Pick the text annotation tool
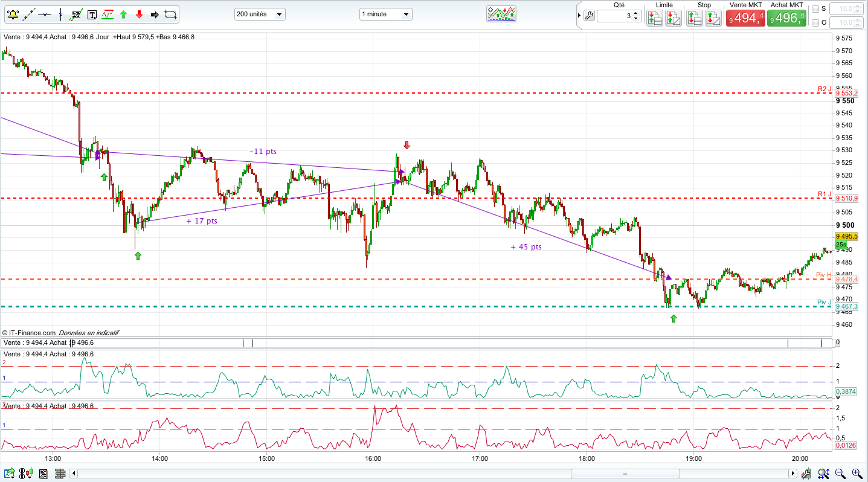 (92, 14)
